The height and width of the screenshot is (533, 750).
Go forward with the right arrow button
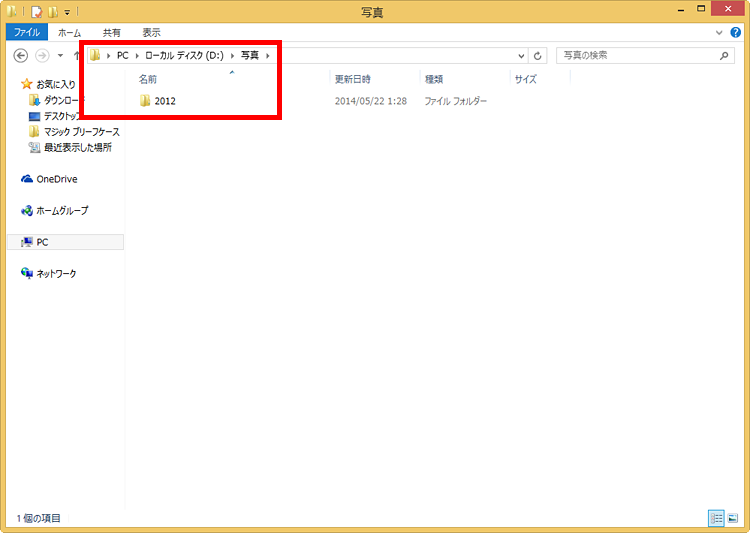coord(43,56)
